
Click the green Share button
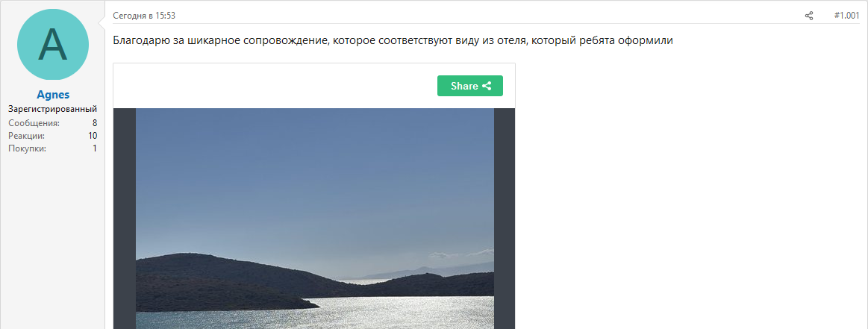(x=470, y=86)
